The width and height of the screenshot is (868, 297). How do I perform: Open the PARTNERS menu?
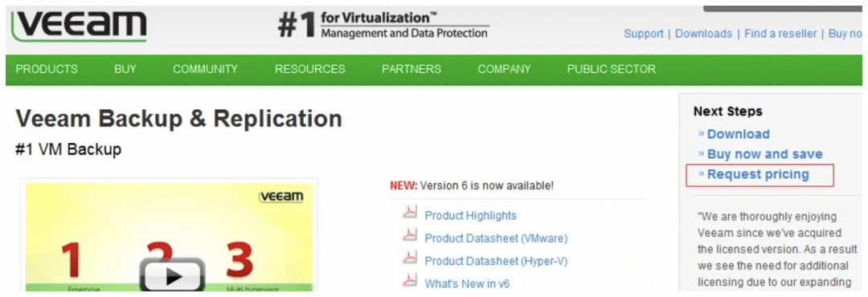pyautogui.click(x=411, y=69)
